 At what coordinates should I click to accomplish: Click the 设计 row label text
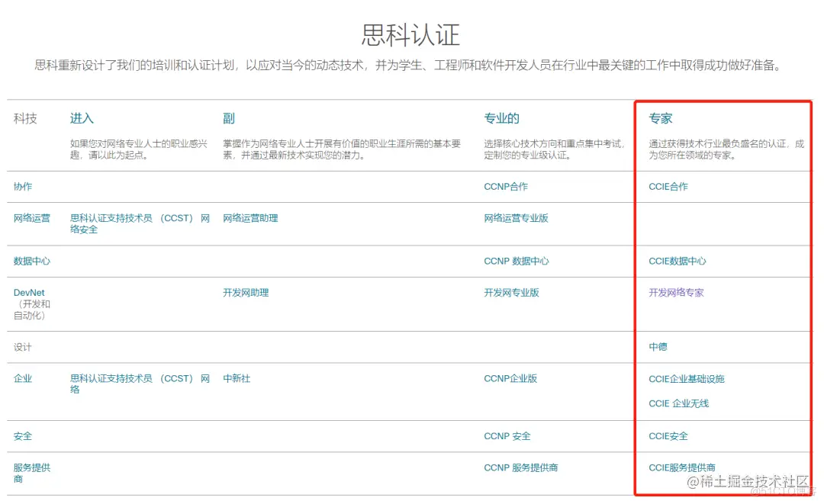(x=23, y=348)
